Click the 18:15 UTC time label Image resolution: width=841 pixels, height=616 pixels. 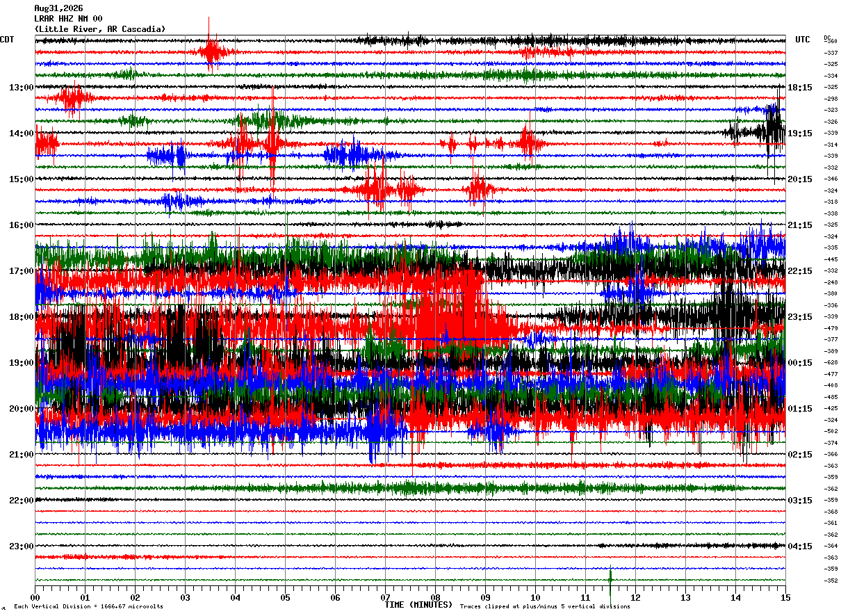[800, 87]
